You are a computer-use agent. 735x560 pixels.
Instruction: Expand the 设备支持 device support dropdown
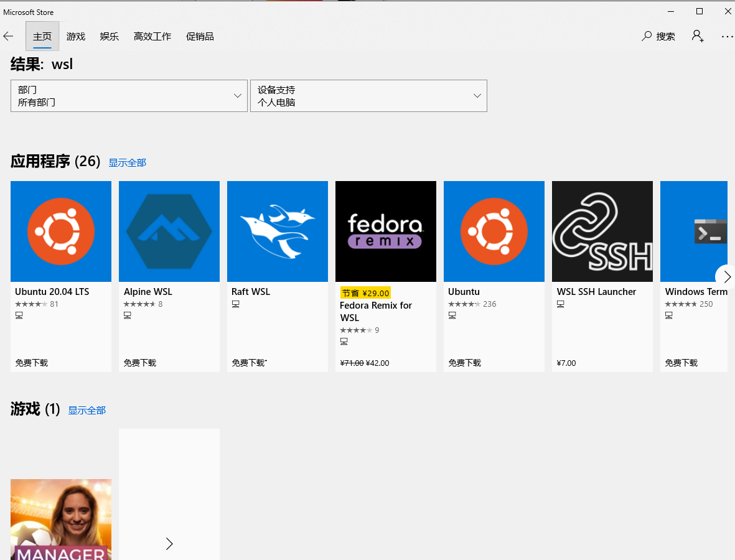click(x=368, y=96)
